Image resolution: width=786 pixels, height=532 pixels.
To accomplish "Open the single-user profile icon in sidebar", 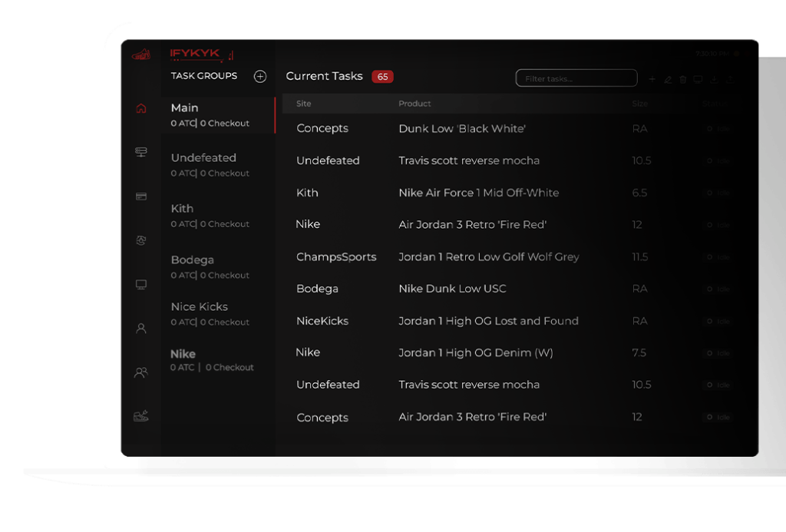I will (x=140, y=329).
